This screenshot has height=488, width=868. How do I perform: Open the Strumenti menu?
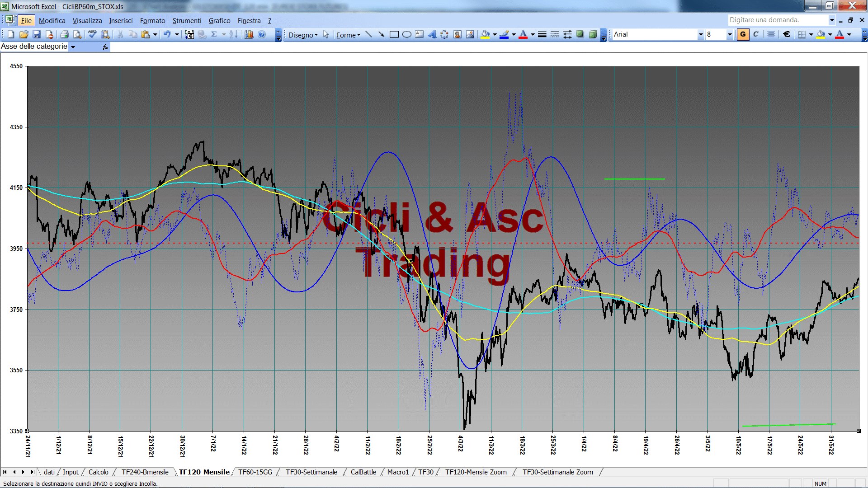click(x=187, y=21)
